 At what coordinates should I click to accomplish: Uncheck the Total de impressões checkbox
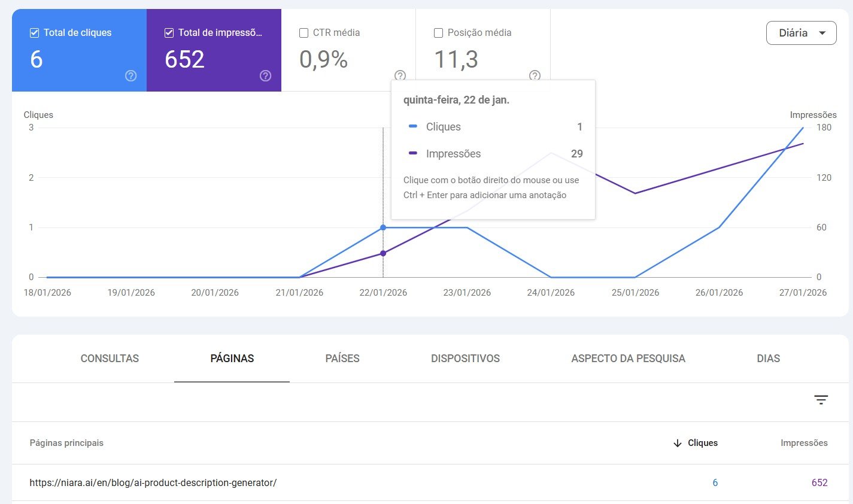[169, 33]
